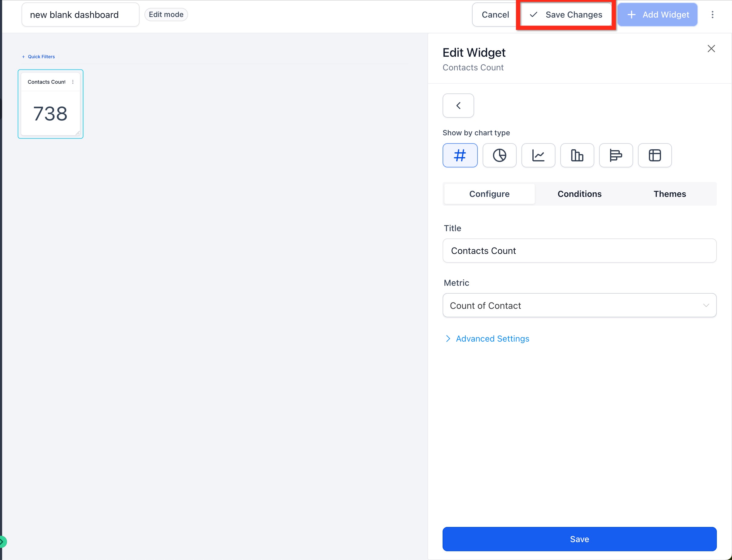Close the Edit Widget panel
This screenshot has height=560, width=732.
pos(711,49)
